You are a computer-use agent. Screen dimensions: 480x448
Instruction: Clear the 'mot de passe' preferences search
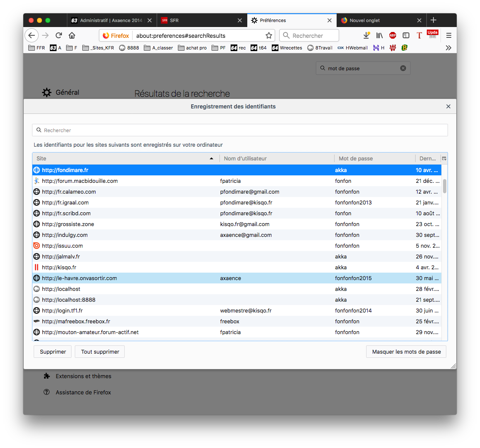pyautogui.click(x=403, y=68)
